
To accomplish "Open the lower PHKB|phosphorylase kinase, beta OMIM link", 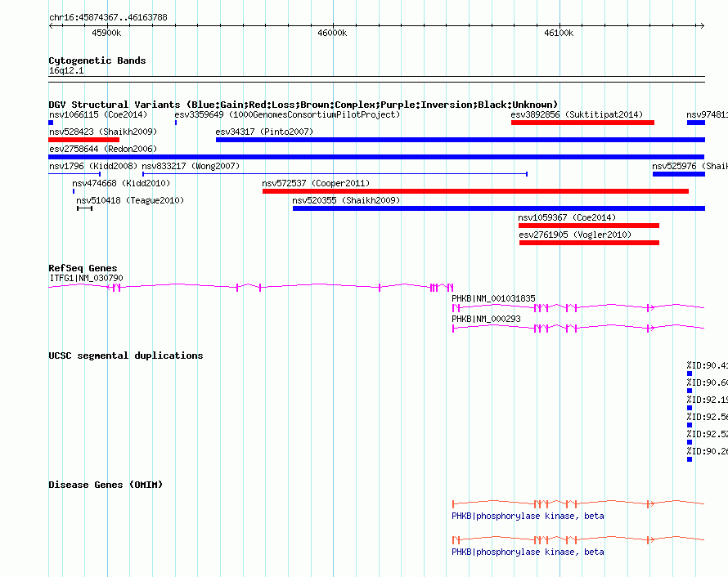I will [528, 552].
